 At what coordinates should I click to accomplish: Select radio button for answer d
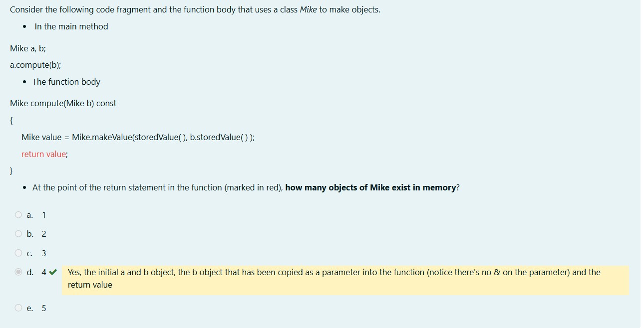click(18, 272)
